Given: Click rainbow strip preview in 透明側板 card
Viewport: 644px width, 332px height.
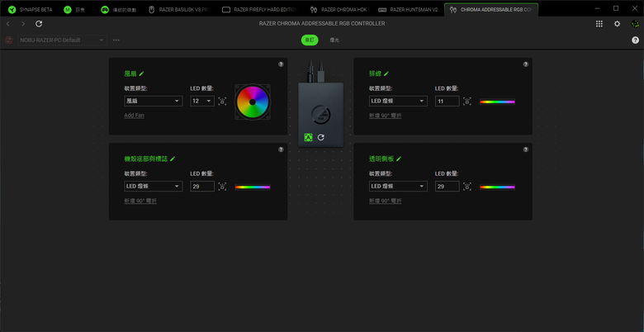Looking at the screenshot, I should point(497,187).
